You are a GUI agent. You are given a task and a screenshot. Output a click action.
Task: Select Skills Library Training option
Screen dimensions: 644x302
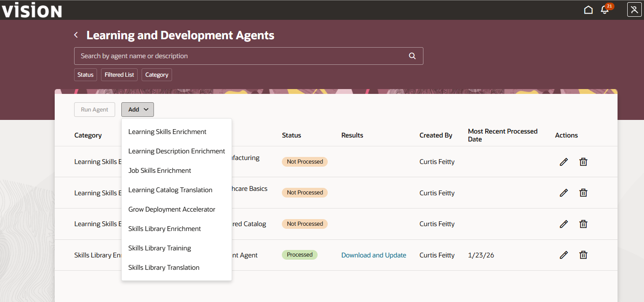(176, 248)
